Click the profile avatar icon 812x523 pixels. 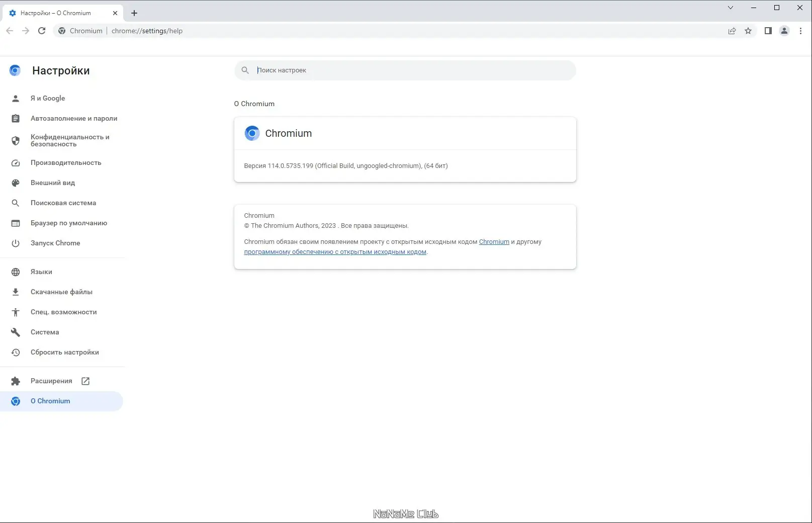(784, 31)
